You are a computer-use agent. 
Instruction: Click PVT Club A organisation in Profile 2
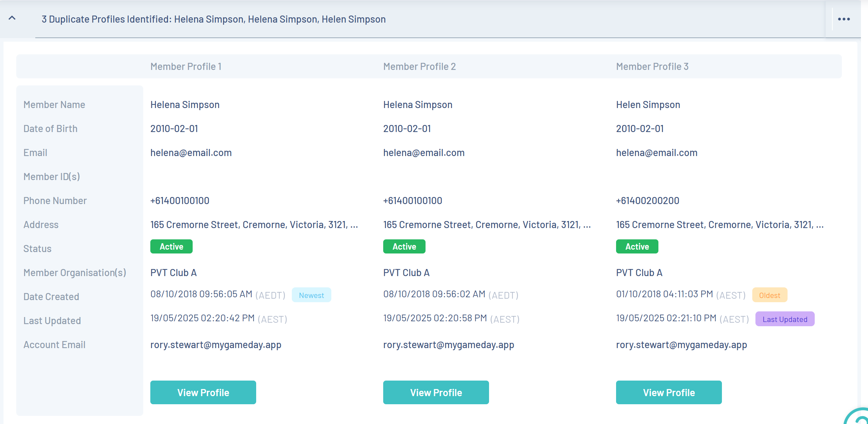(406, 273)
